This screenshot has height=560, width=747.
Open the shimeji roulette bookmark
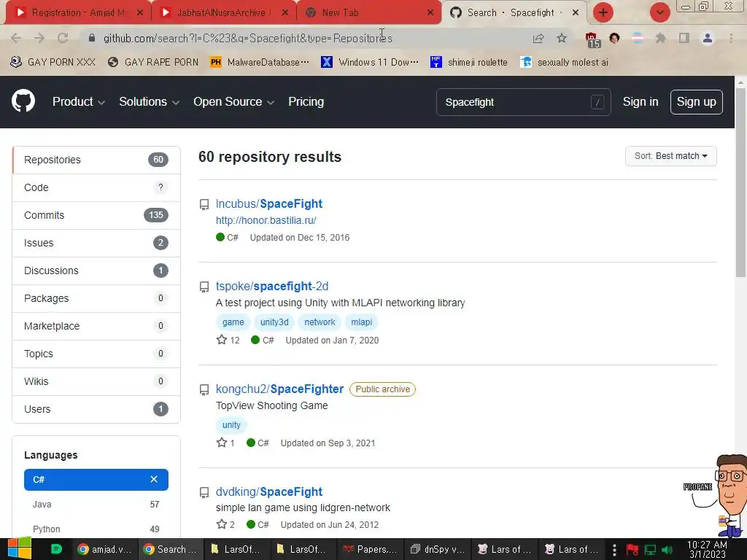pyautogui.click(x=469, y=63)
